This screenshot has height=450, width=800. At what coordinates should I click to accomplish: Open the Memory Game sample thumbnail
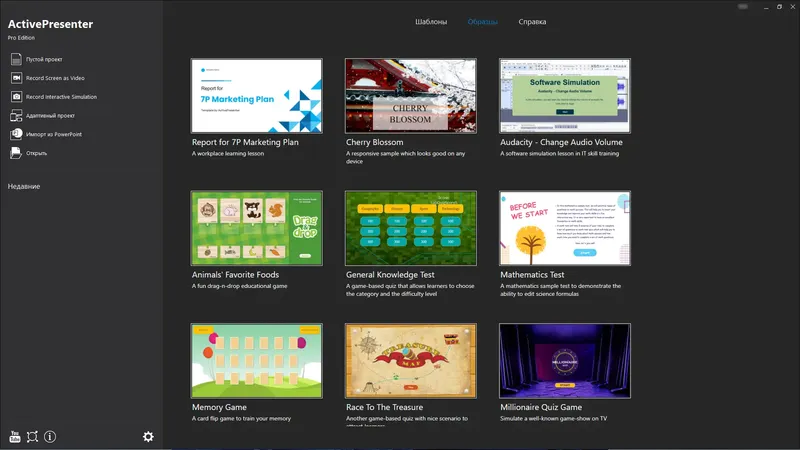point(257,361)
